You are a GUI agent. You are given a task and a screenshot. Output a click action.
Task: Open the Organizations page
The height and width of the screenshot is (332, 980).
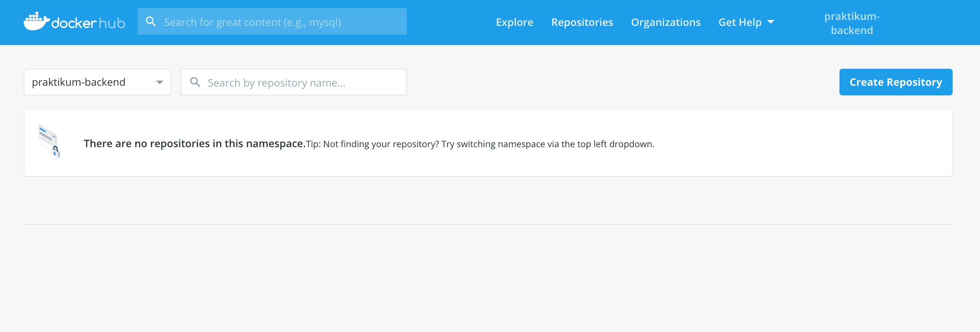665,22
